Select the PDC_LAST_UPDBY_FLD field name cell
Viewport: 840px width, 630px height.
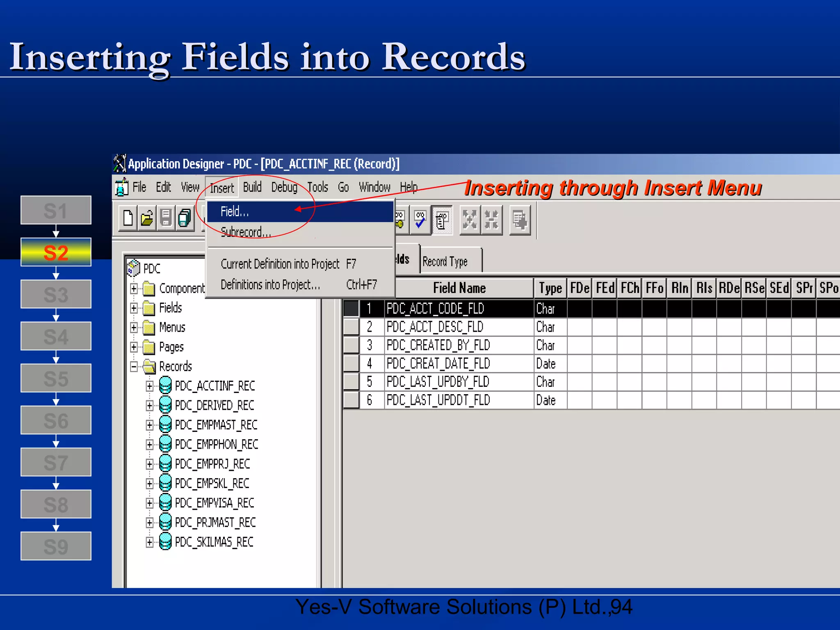pyautogui.click(x=459, y=382)
